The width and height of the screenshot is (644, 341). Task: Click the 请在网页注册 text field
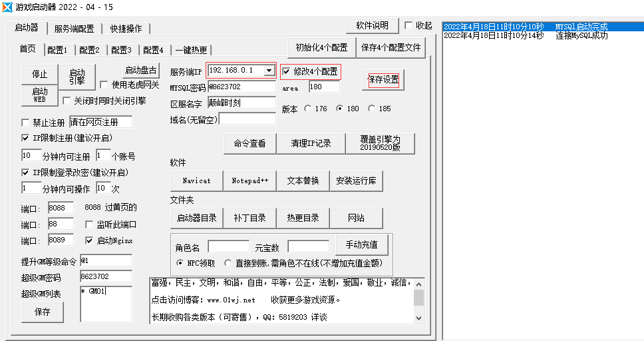click(100, 122)
